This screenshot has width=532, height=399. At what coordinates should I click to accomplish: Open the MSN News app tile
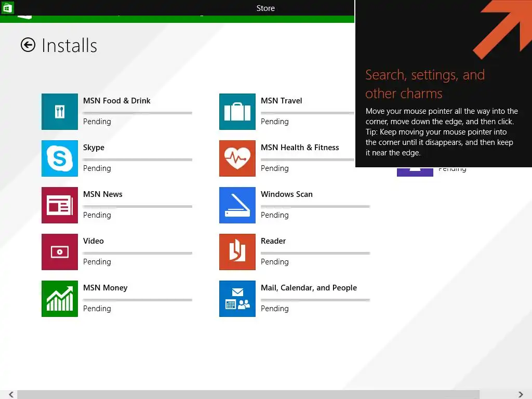click(60, 205)
